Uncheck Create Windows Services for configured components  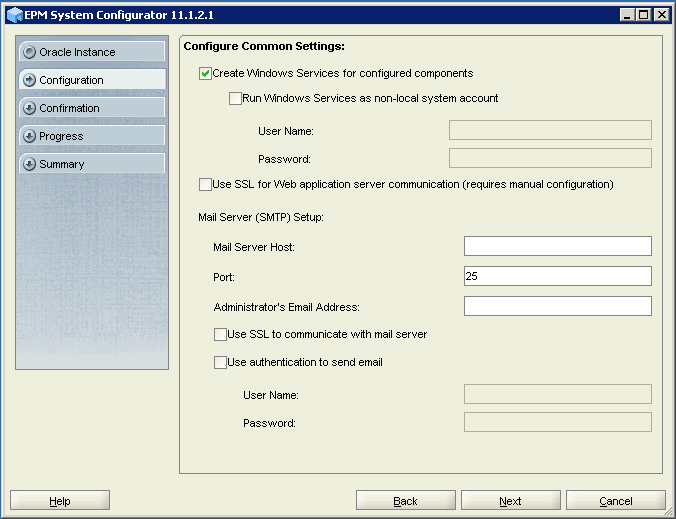(x=206, y=74)
